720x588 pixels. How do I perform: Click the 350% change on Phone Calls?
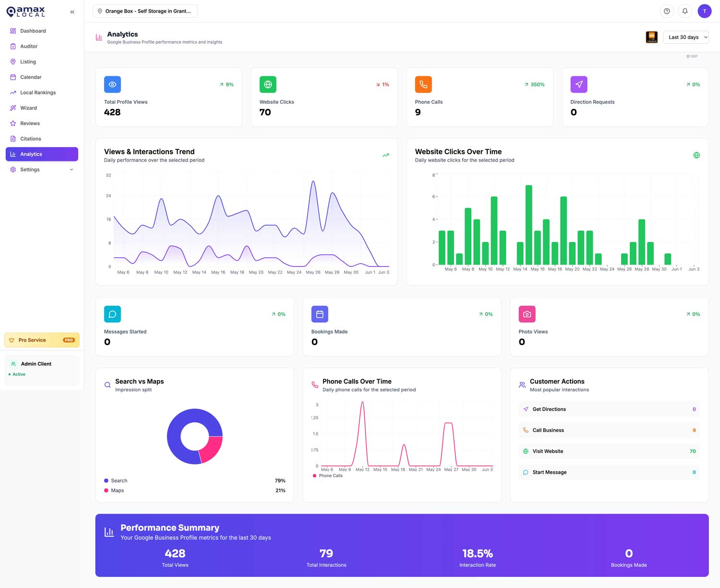pyautogui.click(x=534, y=84)
